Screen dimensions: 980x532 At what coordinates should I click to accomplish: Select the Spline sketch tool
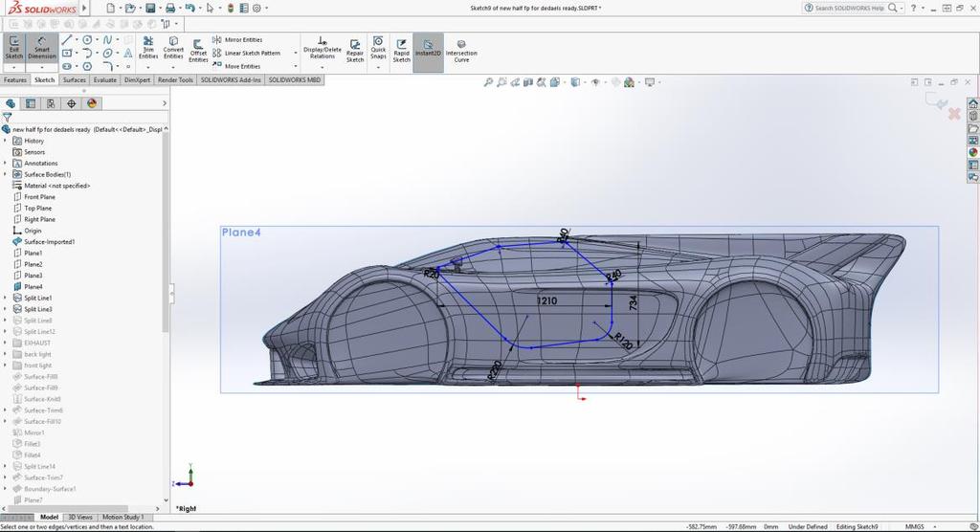(x=107, y=40)
